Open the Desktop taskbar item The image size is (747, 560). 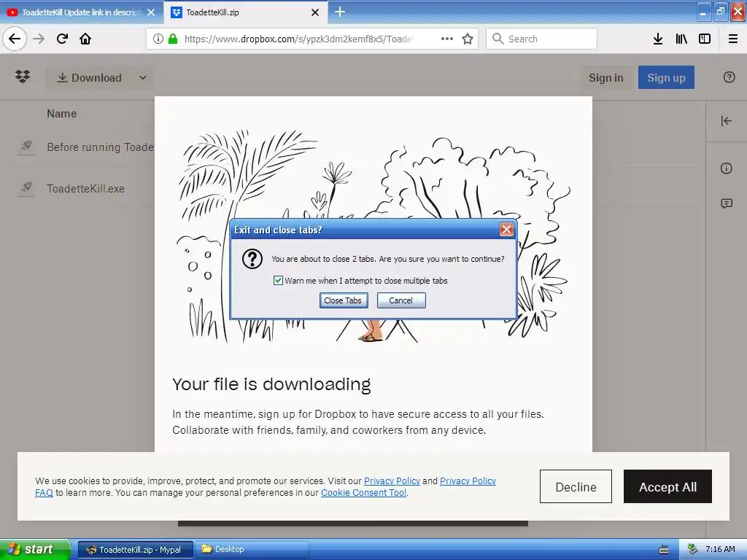(x=252, y=550)
